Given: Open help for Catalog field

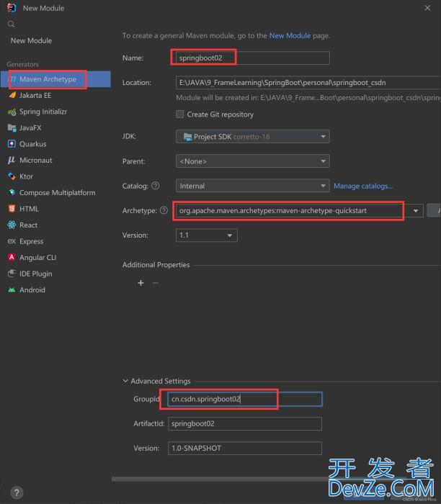Looking at the screenshot, I should (156, 186).
